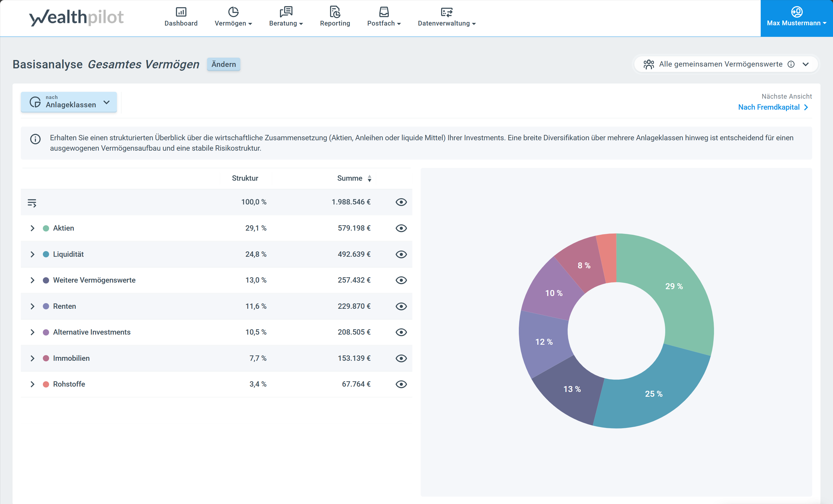Sort by the Summe column arrows

369,178
